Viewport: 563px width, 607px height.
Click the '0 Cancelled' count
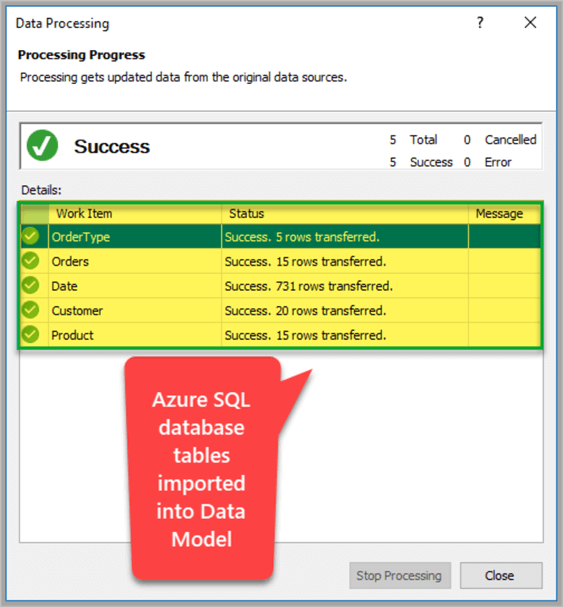500,140
